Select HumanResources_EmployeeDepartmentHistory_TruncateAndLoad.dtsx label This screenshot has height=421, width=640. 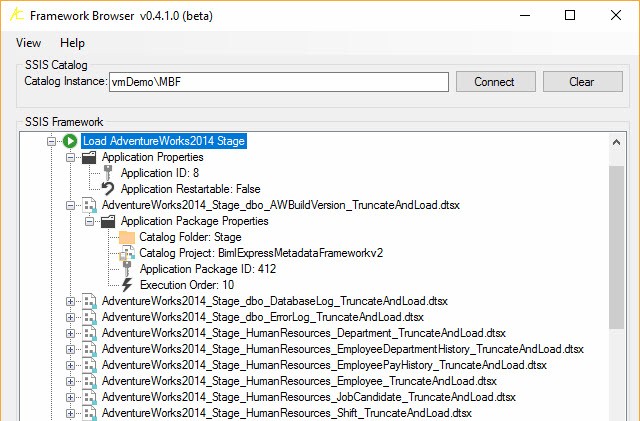point(343,349)
